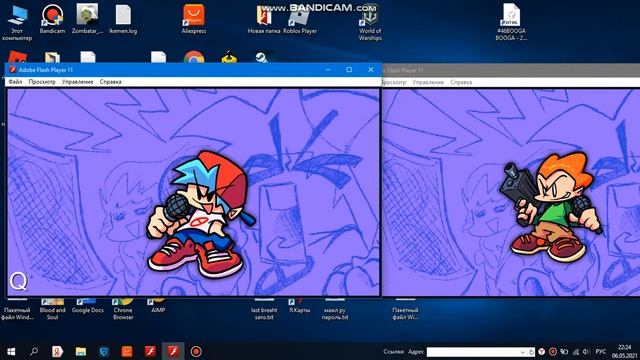
Task: Open Просмотр menu in front Flash Player
Action: [x=42, y=82]
